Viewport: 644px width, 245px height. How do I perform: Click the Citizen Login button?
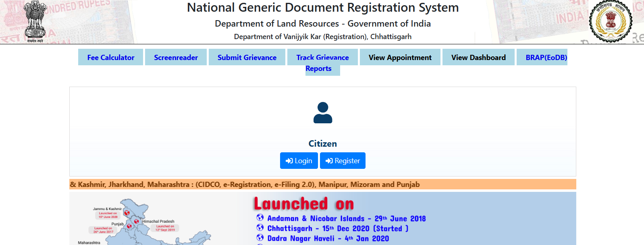tap(299, 161)
